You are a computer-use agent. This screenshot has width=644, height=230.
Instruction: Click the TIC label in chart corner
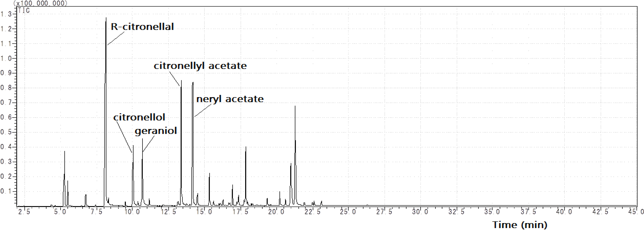pos(24,10)
